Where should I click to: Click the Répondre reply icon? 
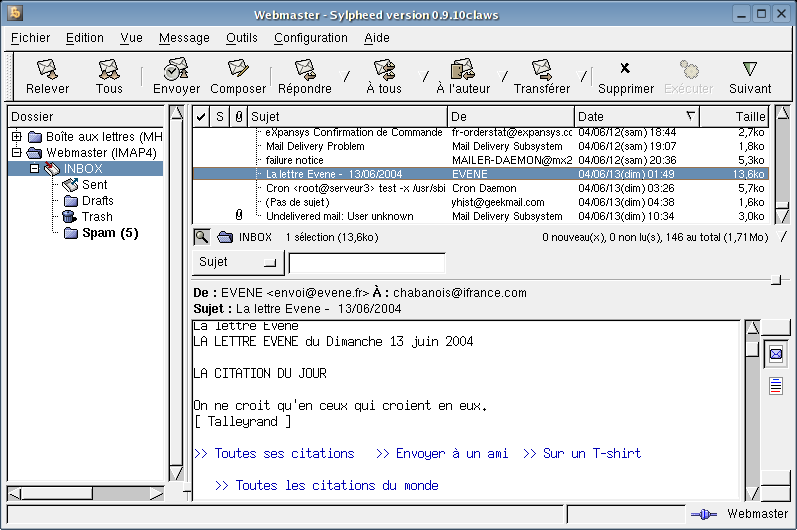(304, 69)
